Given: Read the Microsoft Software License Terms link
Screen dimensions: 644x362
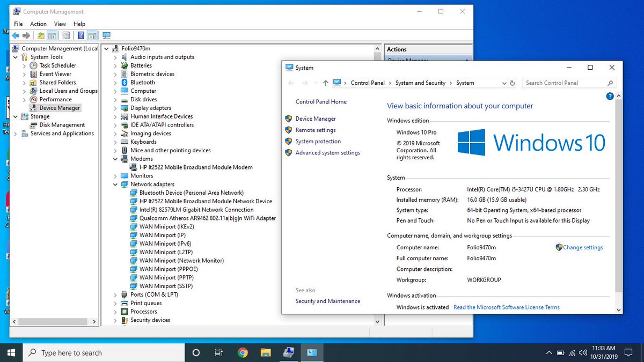Looking at the screenshot, I should [x=506, y=308].
